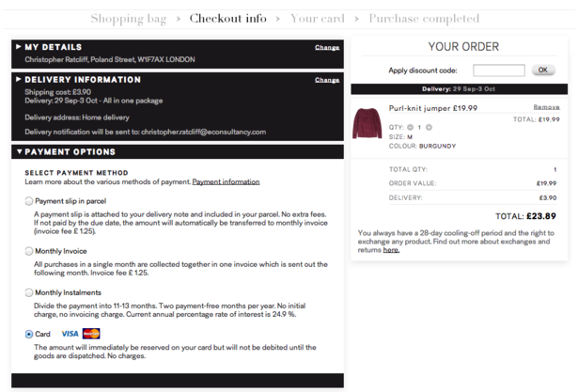
Task: Click Change link in Delivery Information
Action: pos(327,80)
